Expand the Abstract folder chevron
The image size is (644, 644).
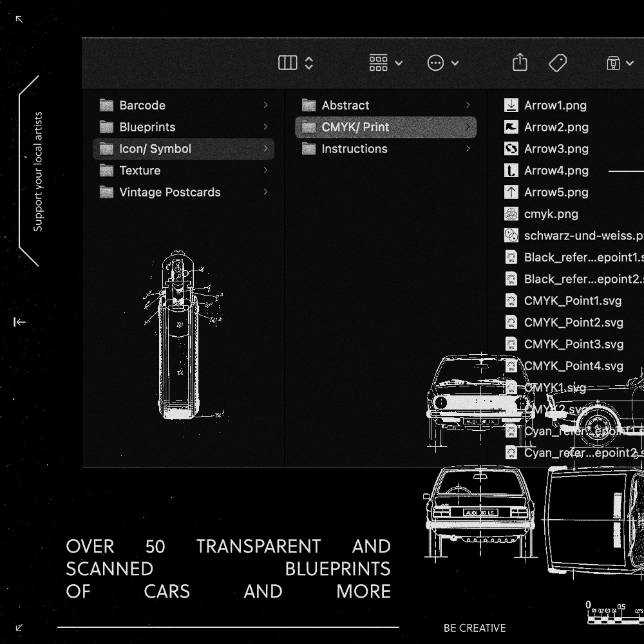(x=468, y=105)
